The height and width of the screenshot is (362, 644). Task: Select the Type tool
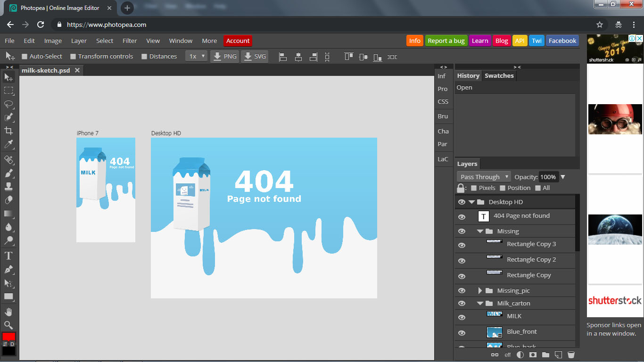tap(8, 256)
